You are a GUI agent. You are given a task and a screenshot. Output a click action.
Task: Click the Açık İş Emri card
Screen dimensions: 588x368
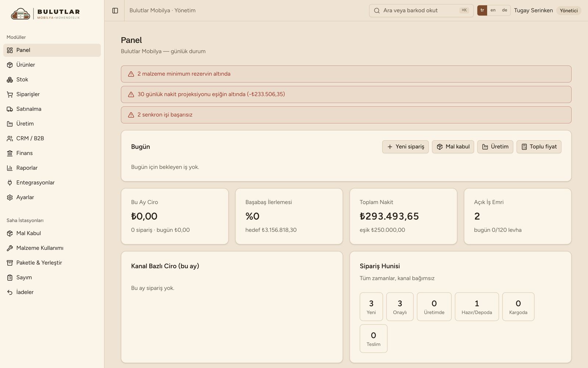pyautogui.click(x=517, y=216)
